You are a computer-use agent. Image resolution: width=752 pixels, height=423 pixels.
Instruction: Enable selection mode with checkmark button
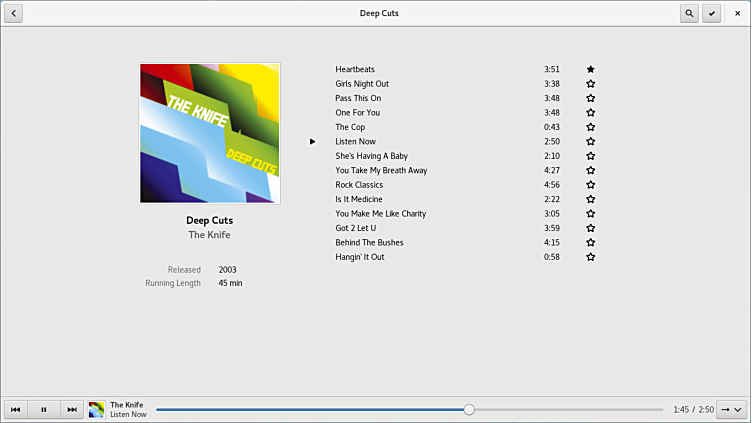(712, 13)
